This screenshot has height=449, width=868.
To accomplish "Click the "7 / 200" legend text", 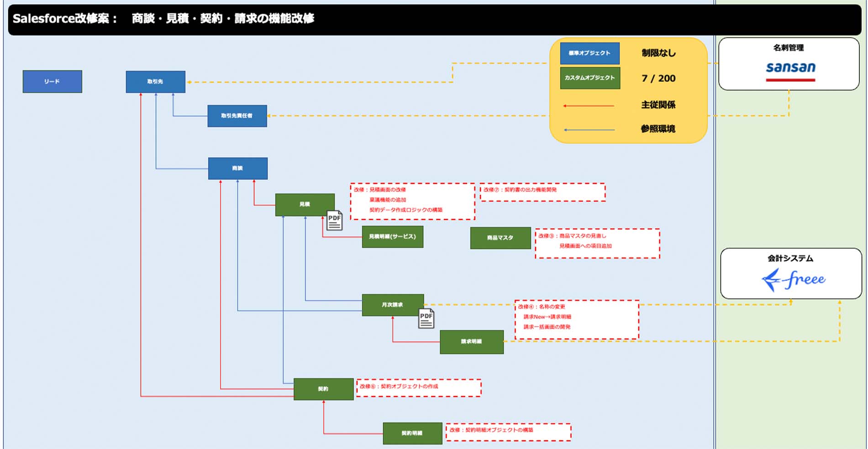I will tap(658, 78).
